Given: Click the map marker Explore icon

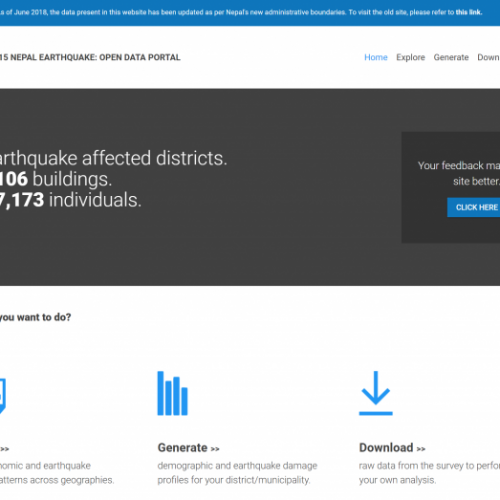Looking at the screenshot, I should tap(3, 396).
